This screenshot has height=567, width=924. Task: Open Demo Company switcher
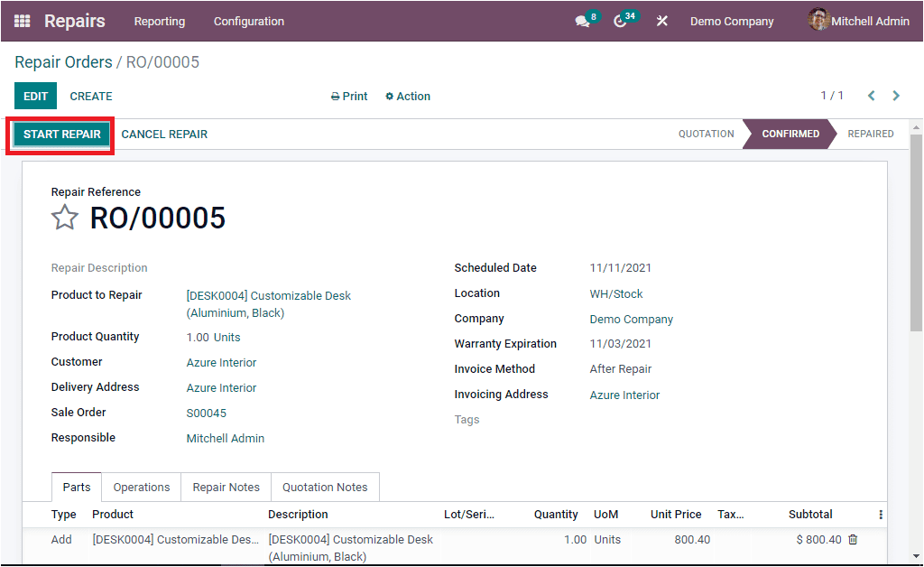coord(732,22)
